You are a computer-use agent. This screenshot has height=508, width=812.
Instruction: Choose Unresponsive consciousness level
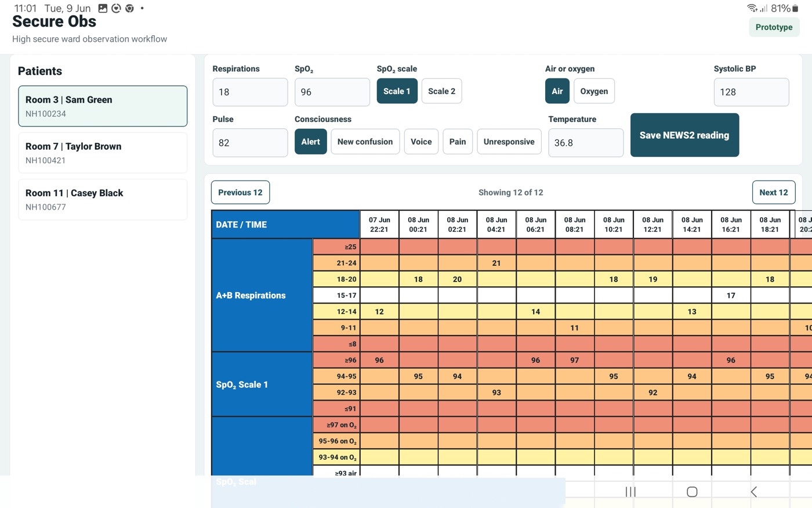point(509,142)
